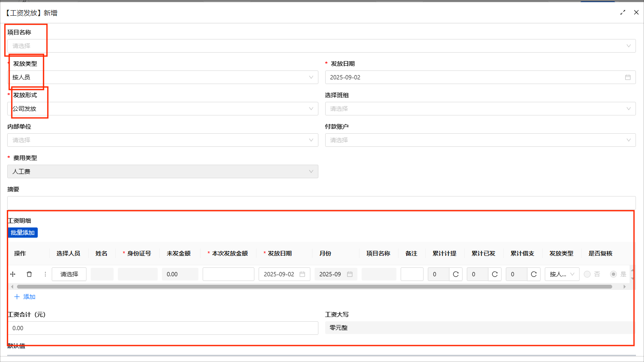This screenshot has width=644, height=362.
Task: Open the 发放类型 dropdown showing 按人员
Action: 163,77
